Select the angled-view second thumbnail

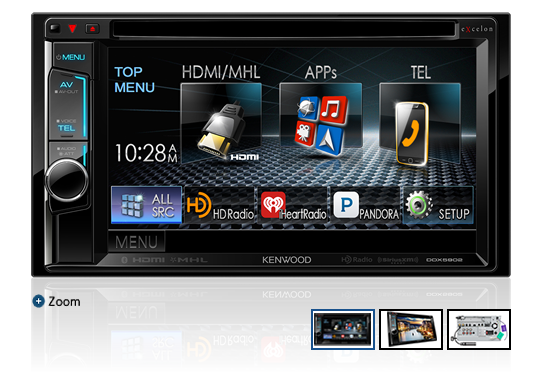coord(411,329)
